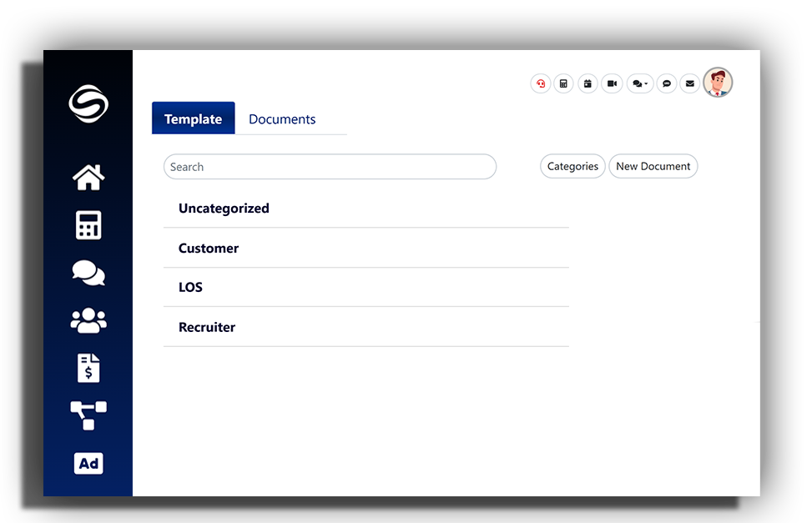Screen dimensions: 812x523
Task: Open the calculator icon in the top toolbar
Action: coord(563,83)
